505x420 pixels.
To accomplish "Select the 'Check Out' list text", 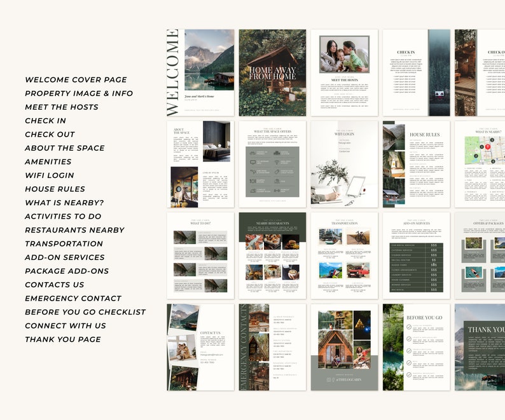I will 50,135.
